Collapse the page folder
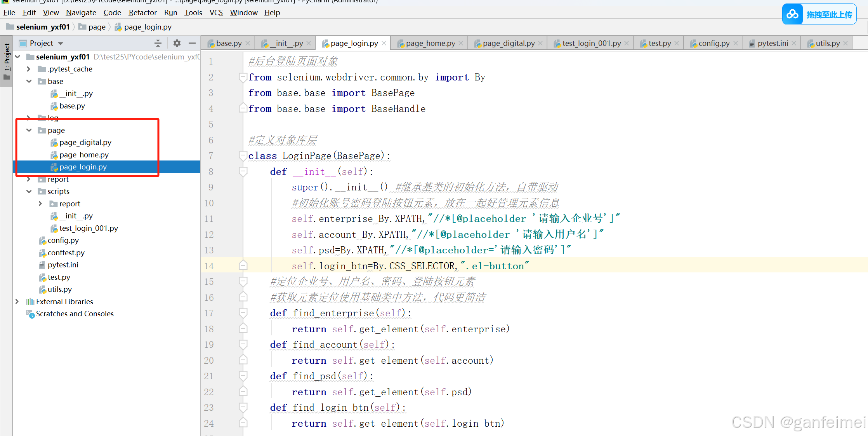The image size is (868, 436). pos(29,130)
